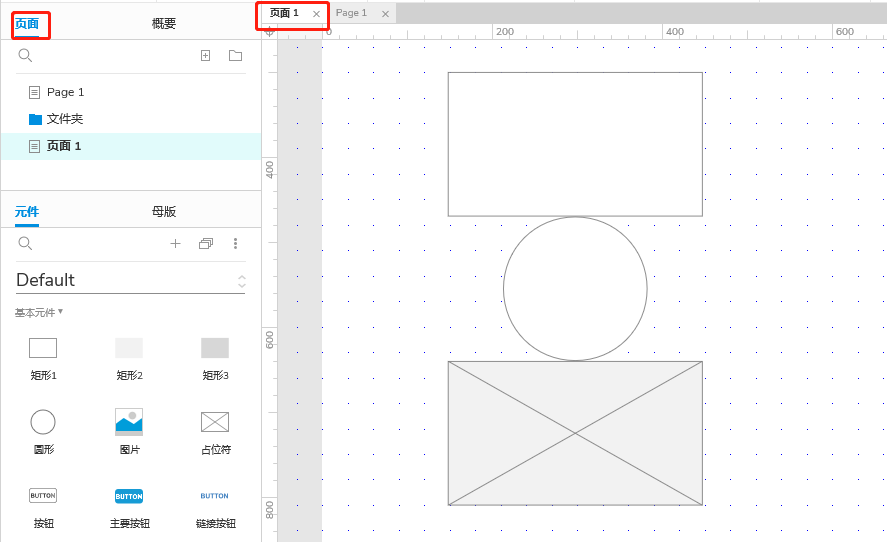This screenshot has width=887, height=542.
Task: Select the placeholder box on canvas
Action: (x=575, y=433)
